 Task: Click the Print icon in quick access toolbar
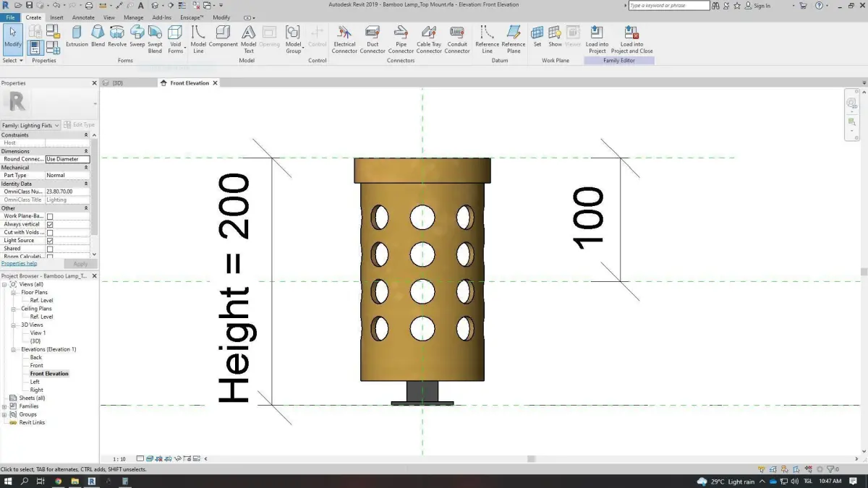click(x=89, y=5)
